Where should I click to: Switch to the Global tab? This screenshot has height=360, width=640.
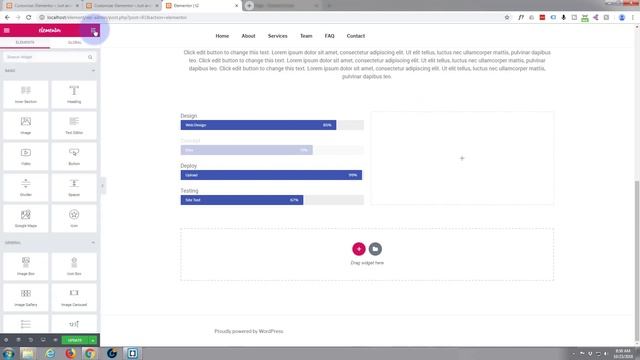[x=75, y=42]
